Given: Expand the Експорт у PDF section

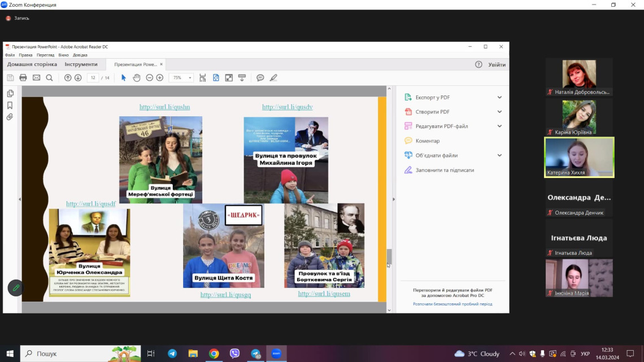Looking at the screenshot, I should point(499,97).
